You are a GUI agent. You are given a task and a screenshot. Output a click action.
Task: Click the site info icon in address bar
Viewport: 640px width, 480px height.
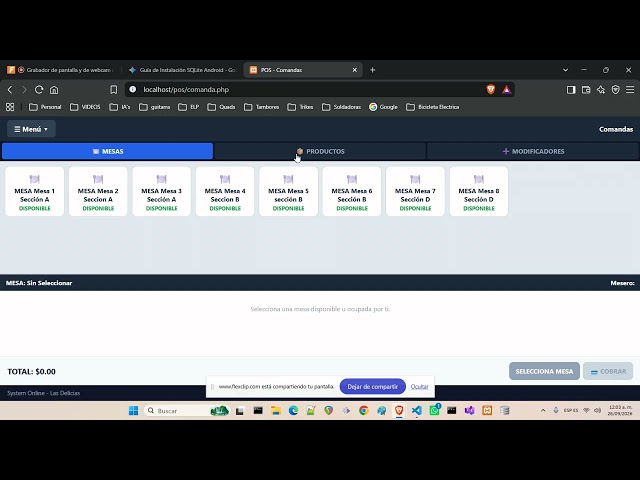tap(133, 89)
